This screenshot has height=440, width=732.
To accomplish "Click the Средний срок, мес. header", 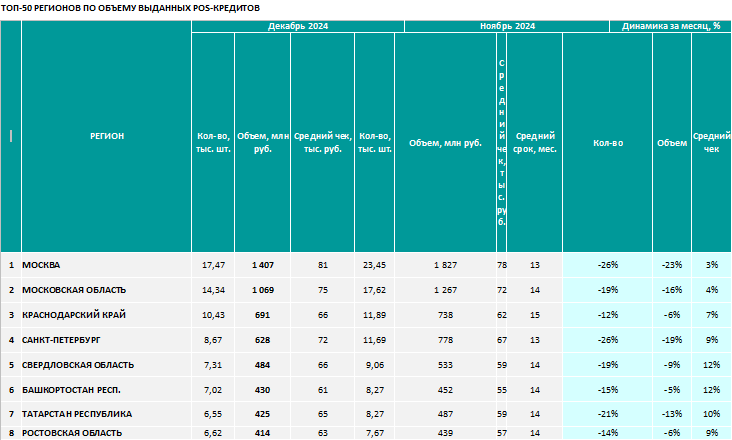I will [535, 142].
